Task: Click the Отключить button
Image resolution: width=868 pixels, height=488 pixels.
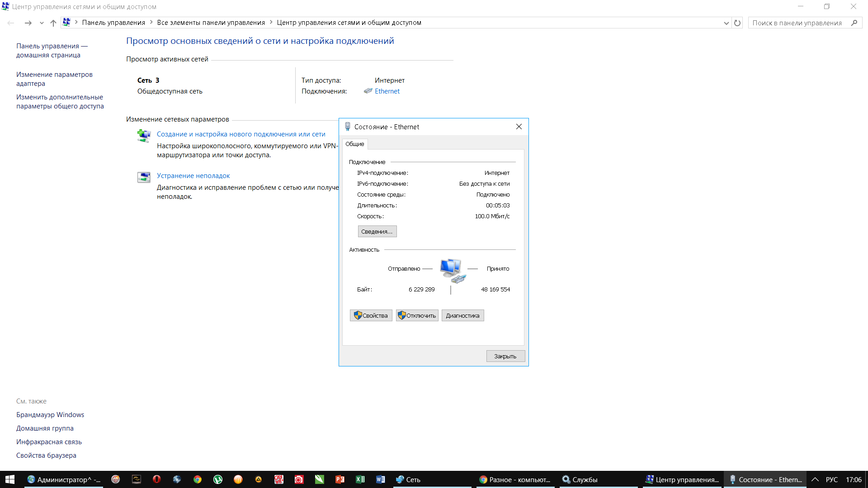Action: [x=417, y=315]
